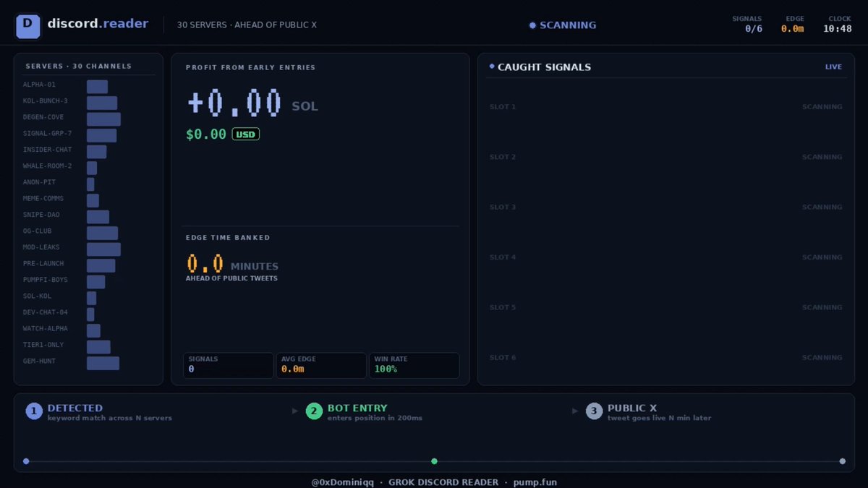Click the activity bar next to TIER1-ONLY

tap(98, 347)
